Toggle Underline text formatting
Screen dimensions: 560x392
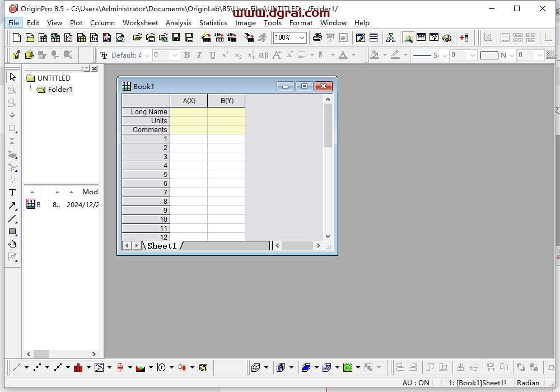coord(212,55)
